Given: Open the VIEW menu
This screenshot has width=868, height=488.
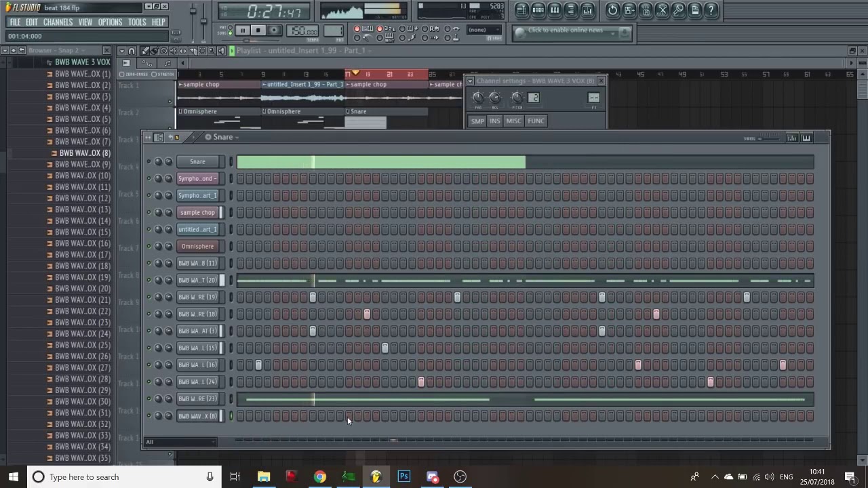Looking at the screenshot, I should (x=85, y=22).
